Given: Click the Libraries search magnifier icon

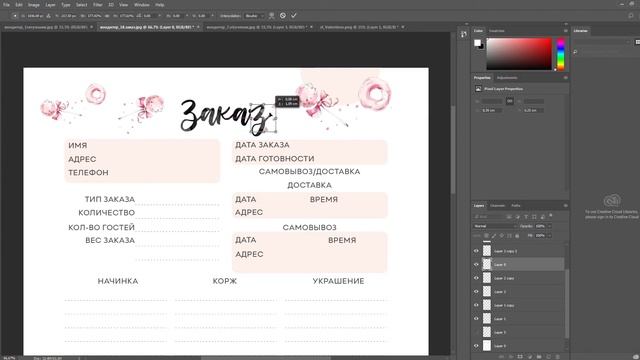Looking at the screenshot, I should pyautogui.click(x=575, y=52).
